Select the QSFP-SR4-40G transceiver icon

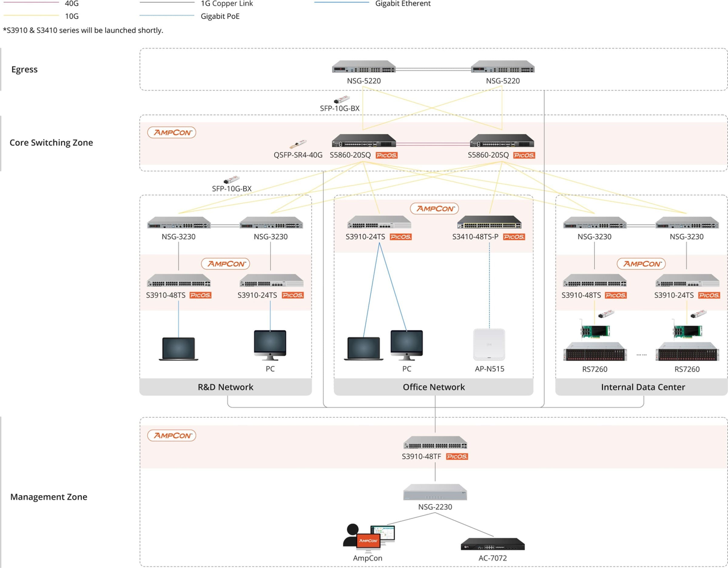pos(297,143)
